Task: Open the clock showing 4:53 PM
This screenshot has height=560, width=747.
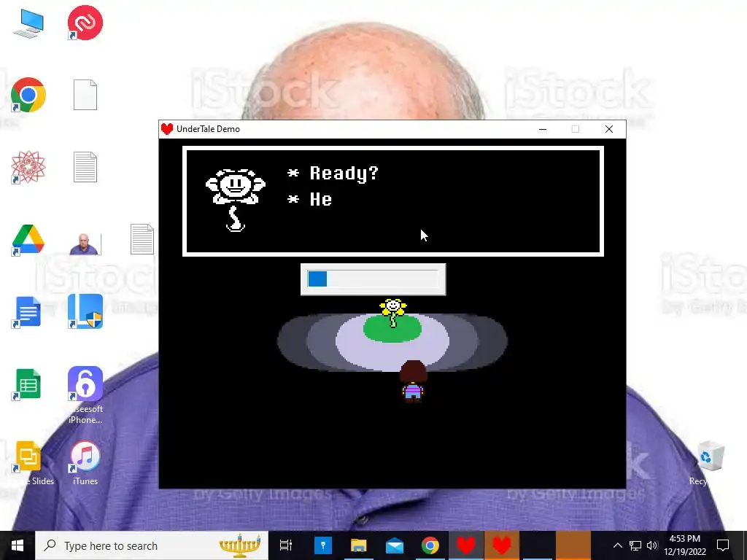Action: click(684, 545)
